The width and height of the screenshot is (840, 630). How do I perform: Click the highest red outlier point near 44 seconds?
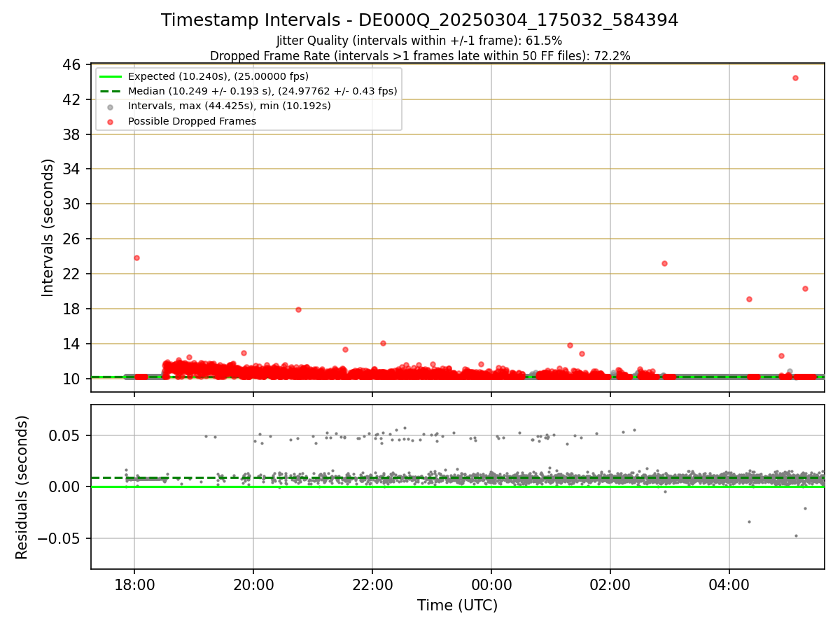point(795,78)
